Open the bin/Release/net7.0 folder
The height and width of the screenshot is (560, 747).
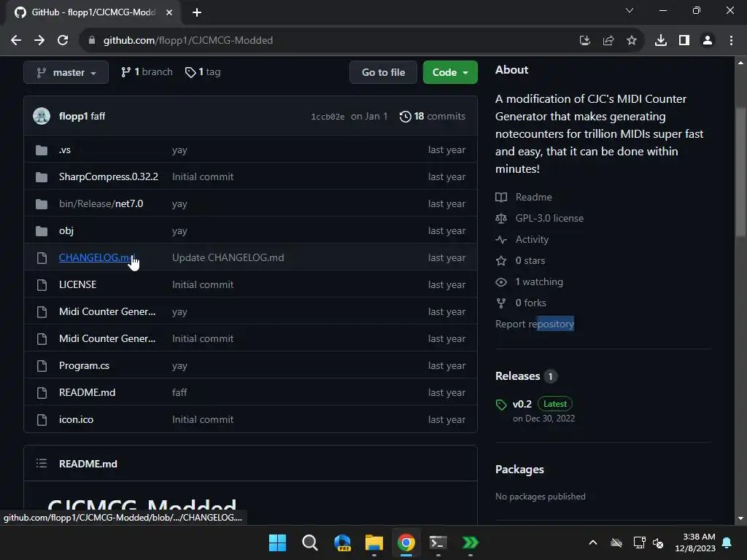[x=101, y=204]
